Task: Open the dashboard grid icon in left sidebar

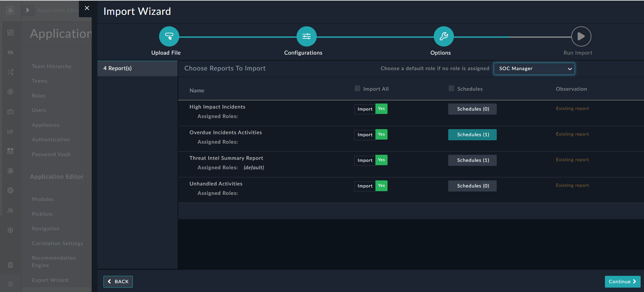Action: [x=10, y=32]
